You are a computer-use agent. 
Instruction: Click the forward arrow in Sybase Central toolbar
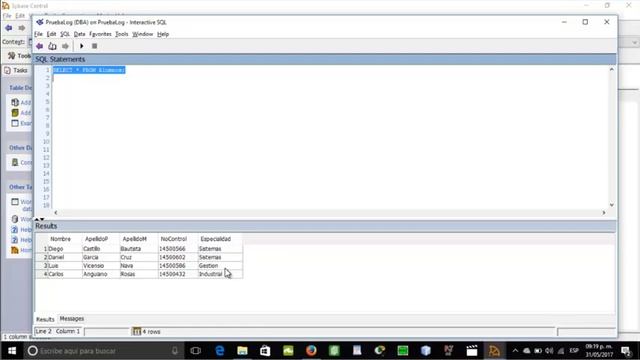coord(22,28)
